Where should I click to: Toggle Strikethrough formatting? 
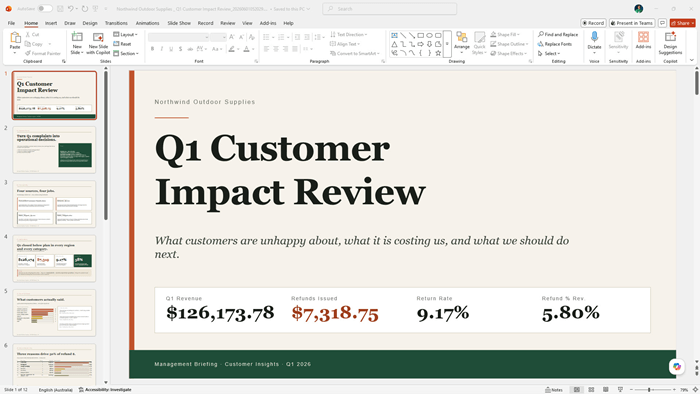(x=190, y=49)
